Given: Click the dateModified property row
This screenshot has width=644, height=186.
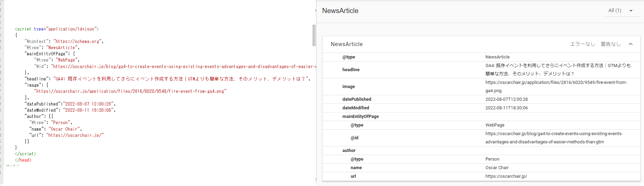Looking at the screenshot, I should 355,108.
